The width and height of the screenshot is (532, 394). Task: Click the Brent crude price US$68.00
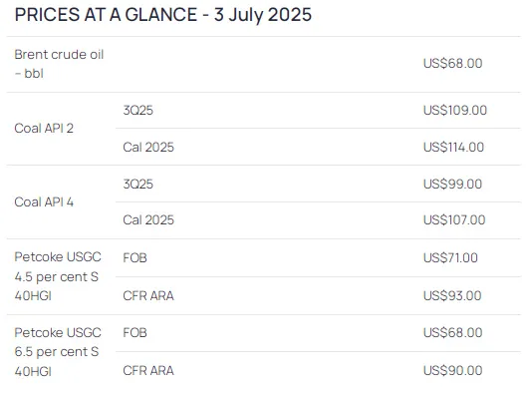452,64
